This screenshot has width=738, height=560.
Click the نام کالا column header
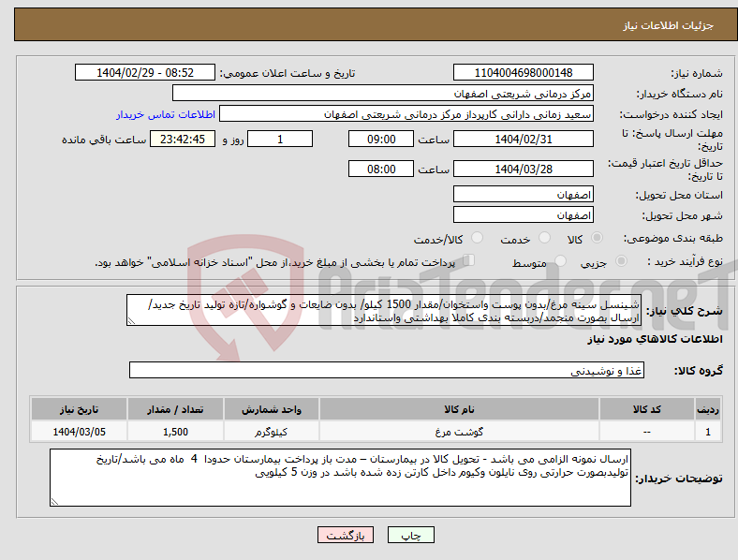click(459, 409)
